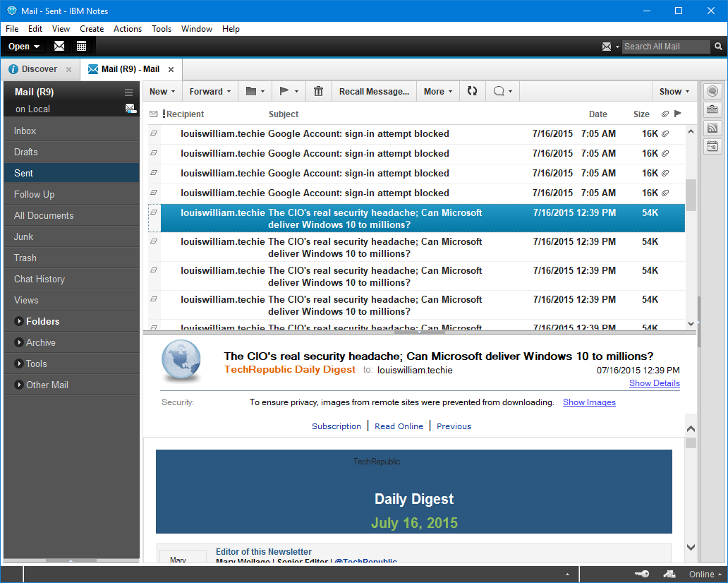728x583 pixels.
Task: Select the Follow Up view
Action: click(71, 194)
